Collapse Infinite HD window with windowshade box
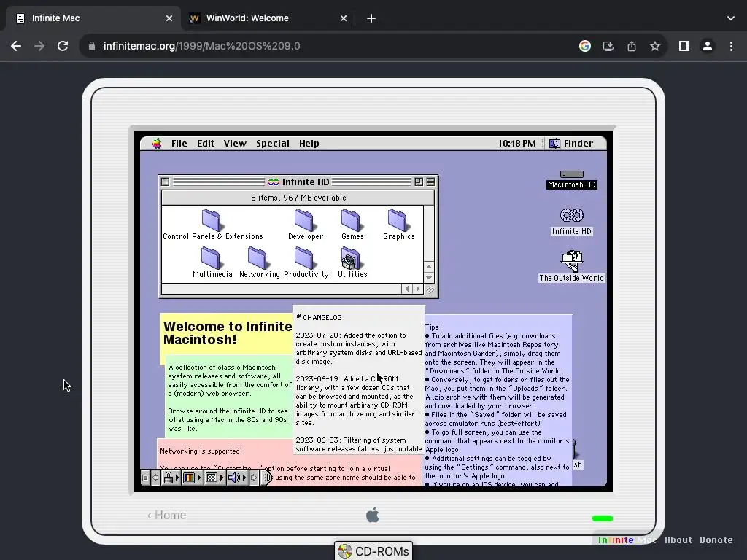The width and height of the screenshot is (747, 560). [x=430, y=182]
